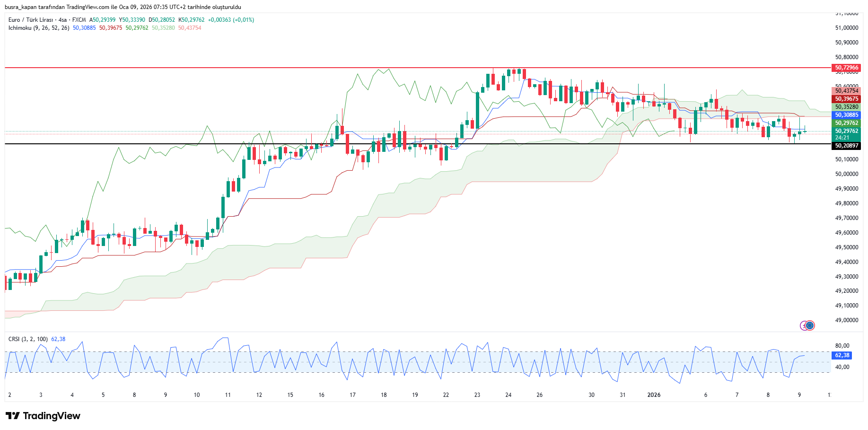The height and width of the screenshot is (430, 868).
Task: Click the 4sa timeframe label in the legend
Action: [x=62, y=20]
